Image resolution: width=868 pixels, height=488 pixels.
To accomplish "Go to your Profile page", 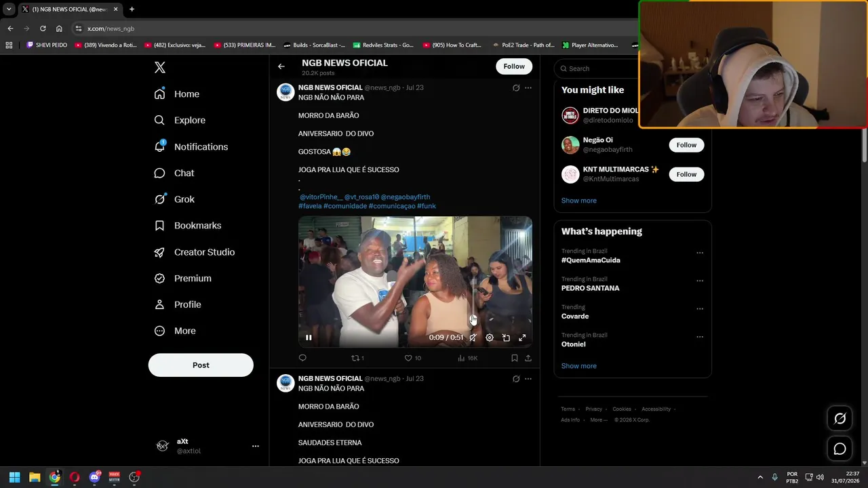I will pos(178,304).
